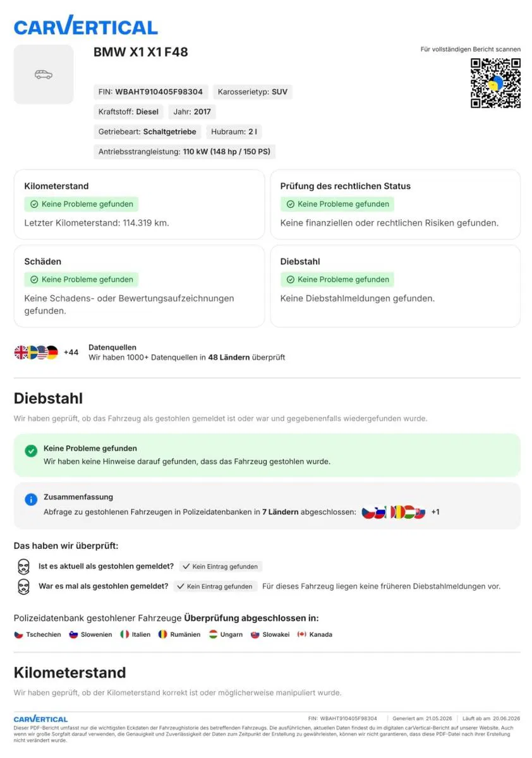Click the Karosserietyp SUV tag
The height and width of the screenshot is (758, 532).
[253, 92]
